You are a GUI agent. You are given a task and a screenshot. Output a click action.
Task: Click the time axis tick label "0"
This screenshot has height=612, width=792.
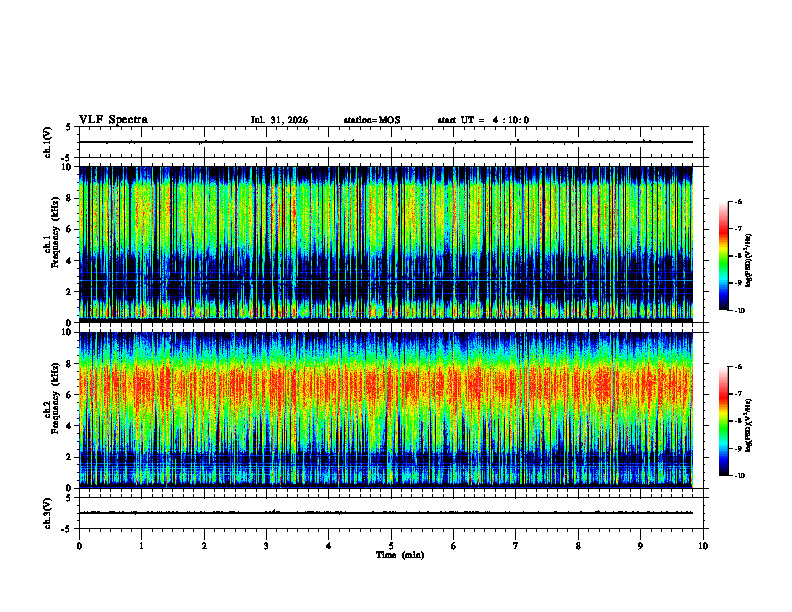(x=79, y=546)
